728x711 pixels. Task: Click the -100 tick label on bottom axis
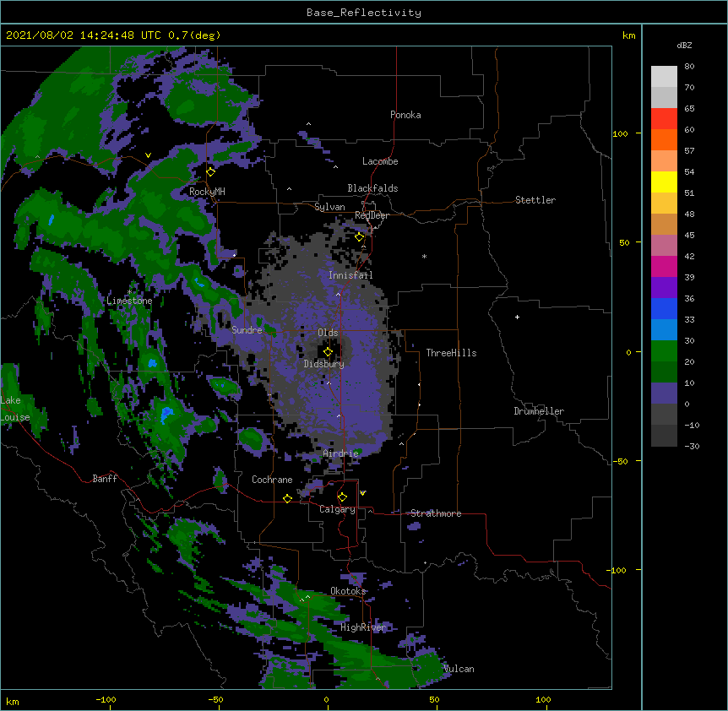click(106, 699)
